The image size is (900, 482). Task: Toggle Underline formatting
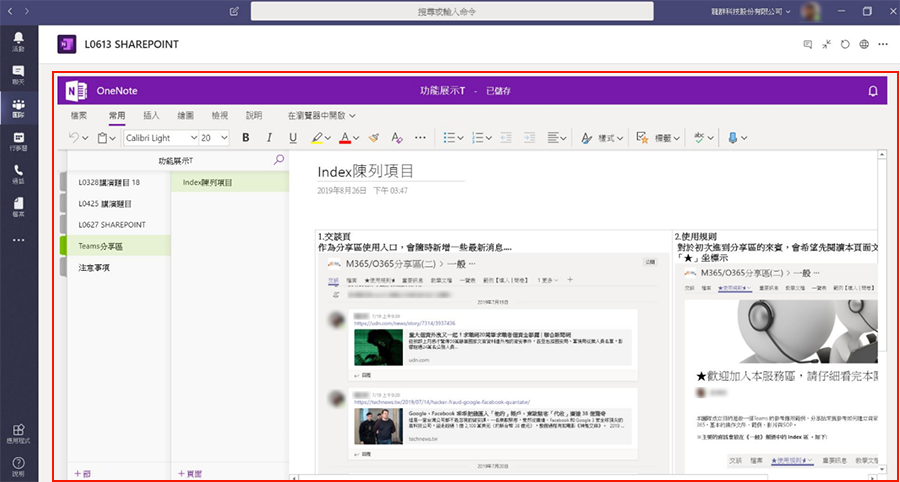[x=293, y=138]
